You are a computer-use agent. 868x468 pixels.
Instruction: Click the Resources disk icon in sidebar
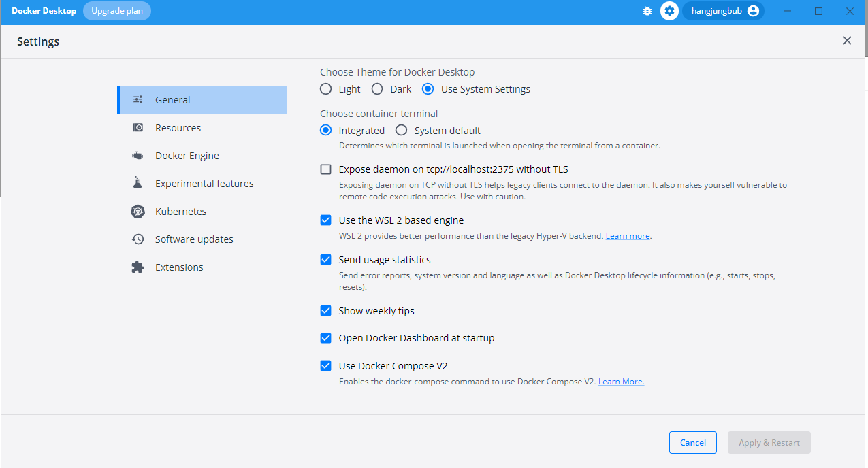(138, 127)
